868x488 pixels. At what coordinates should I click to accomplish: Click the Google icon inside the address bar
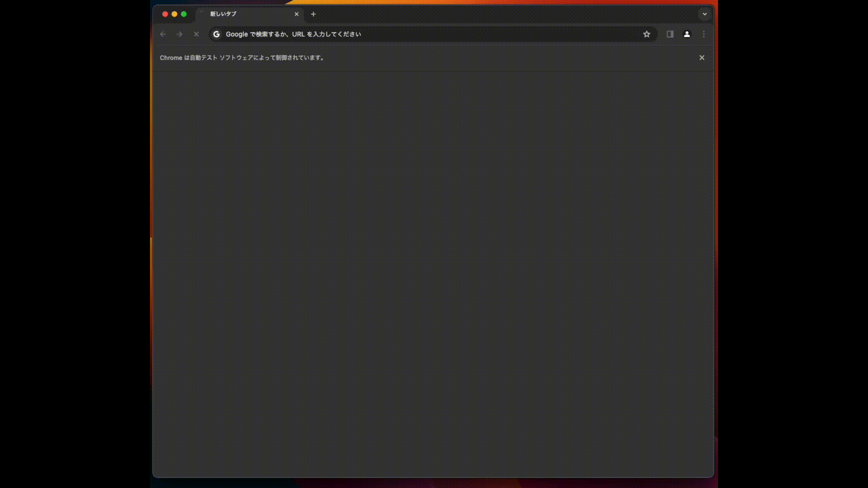pyautogui.click(x=217, y=34)
